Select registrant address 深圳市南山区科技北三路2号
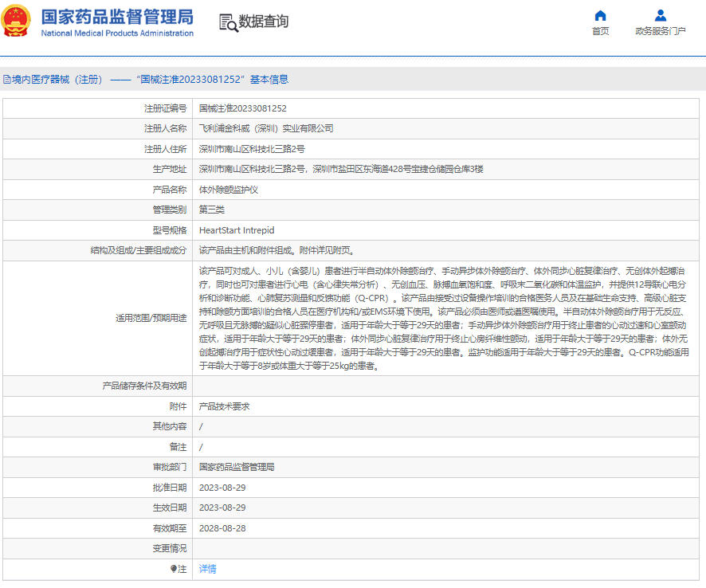706x588 pixels. point(252,149)
